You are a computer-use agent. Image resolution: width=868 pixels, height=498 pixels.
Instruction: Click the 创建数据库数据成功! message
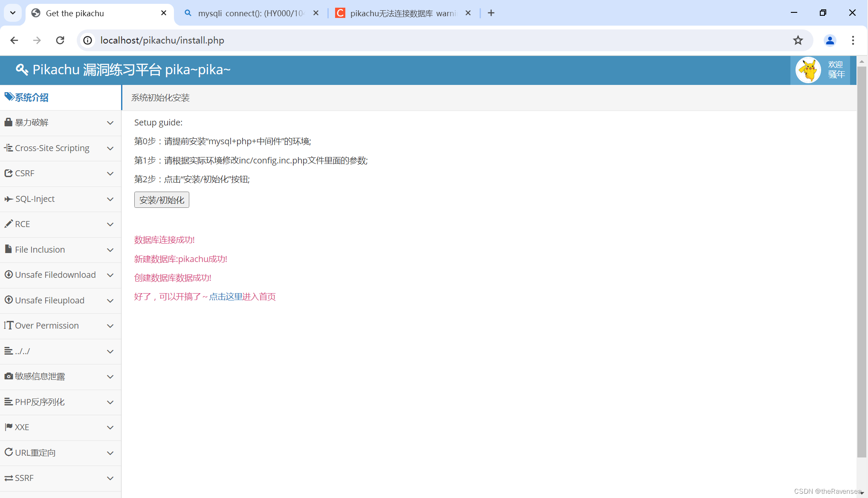(173, 278)
